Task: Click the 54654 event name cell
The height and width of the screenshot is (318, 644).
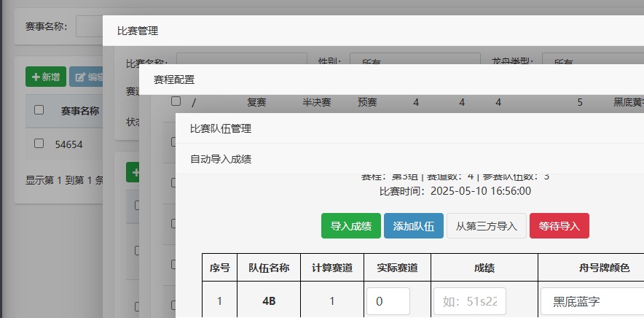Action: point(69,144)
